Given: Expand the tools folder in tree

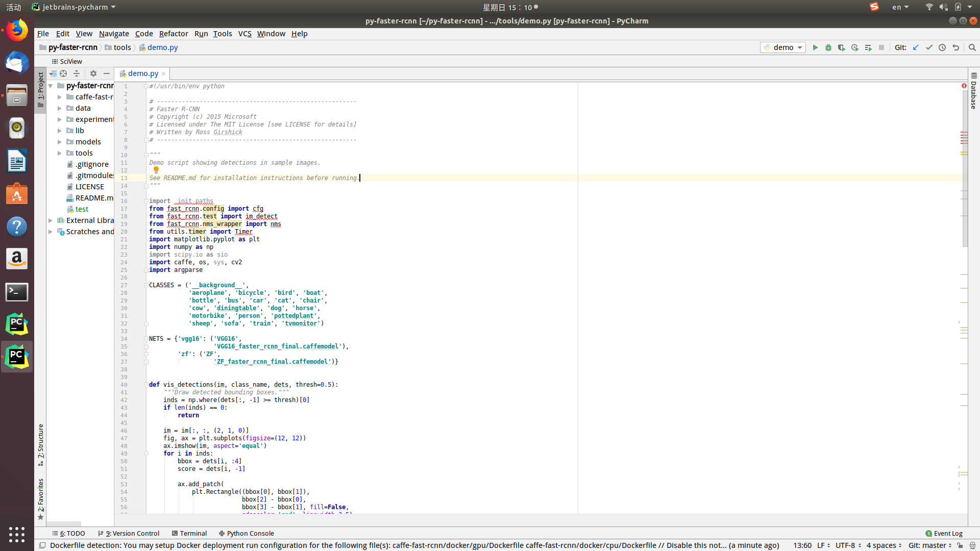Looking at the screenshot, I should click(x=60, y=153).
